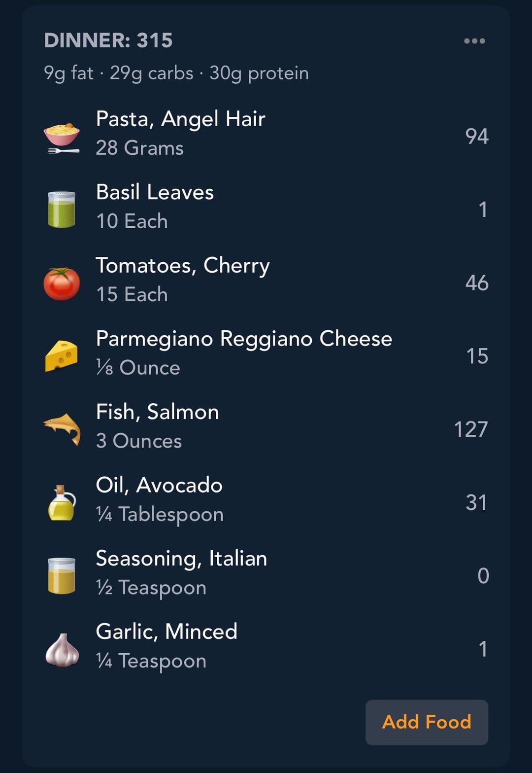Open the Garlic, Minced entry

166,632
